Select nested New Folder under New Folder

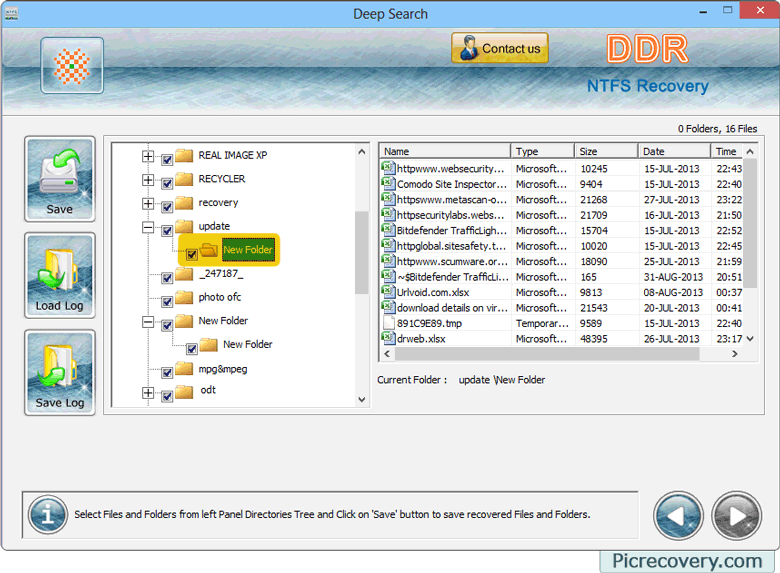[248, 344]
